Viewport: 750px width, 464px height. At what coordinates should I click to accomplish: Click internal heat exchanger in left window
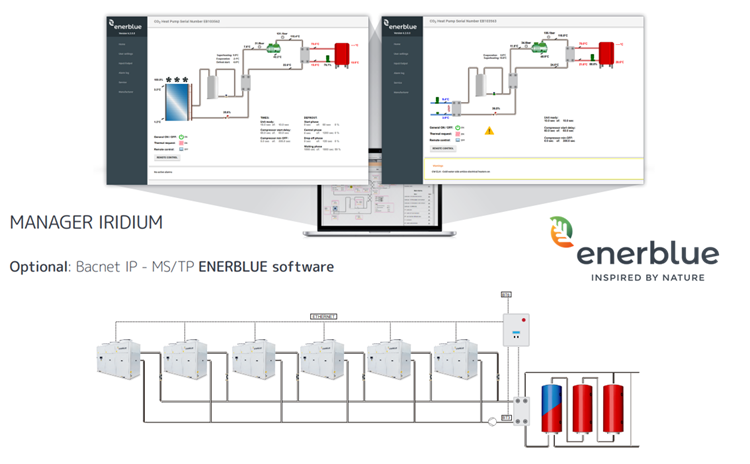coord(245,83)
